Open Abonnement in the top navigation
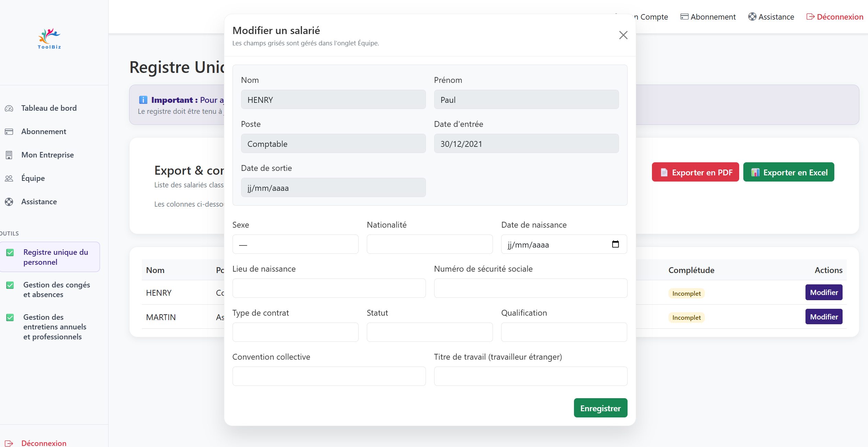This screenshot has height=447, width=868. coord(708,17)
